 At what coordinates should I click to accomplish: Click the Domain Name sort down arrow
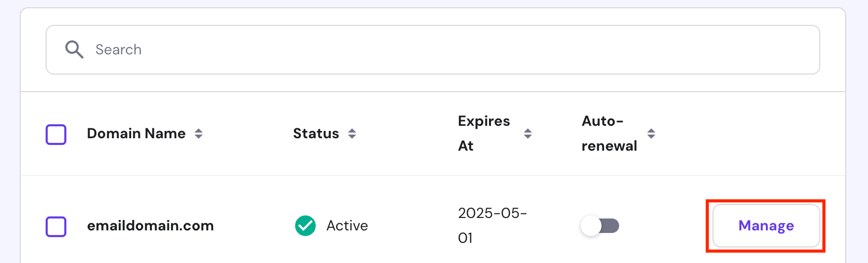[199, 137]
